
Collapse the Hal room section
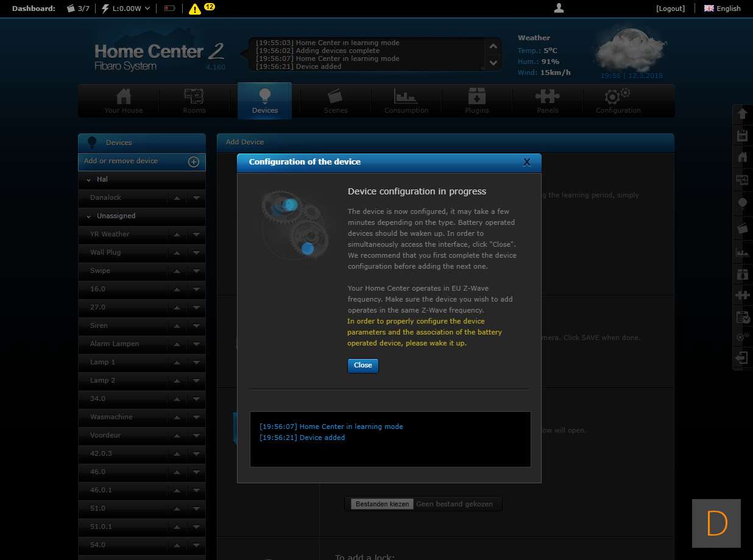click(x=89, y=180)
